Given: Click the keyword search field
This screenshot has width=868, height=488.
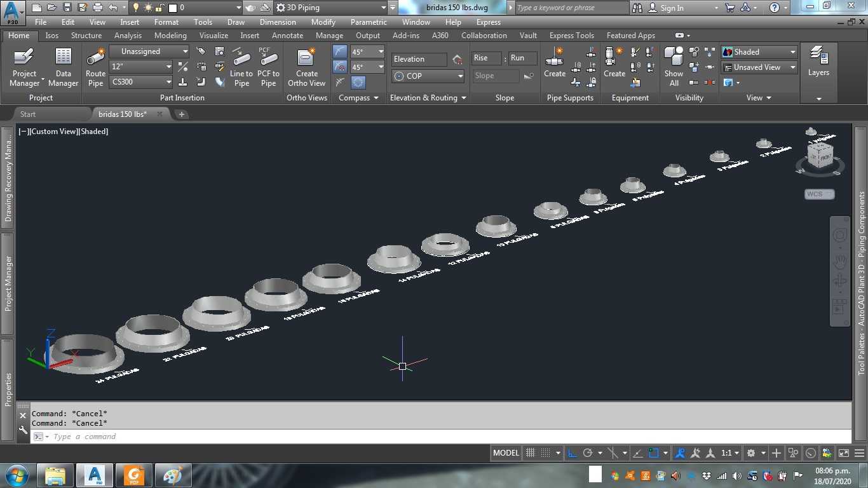Looking at the screenshot, I should [571, 8].
